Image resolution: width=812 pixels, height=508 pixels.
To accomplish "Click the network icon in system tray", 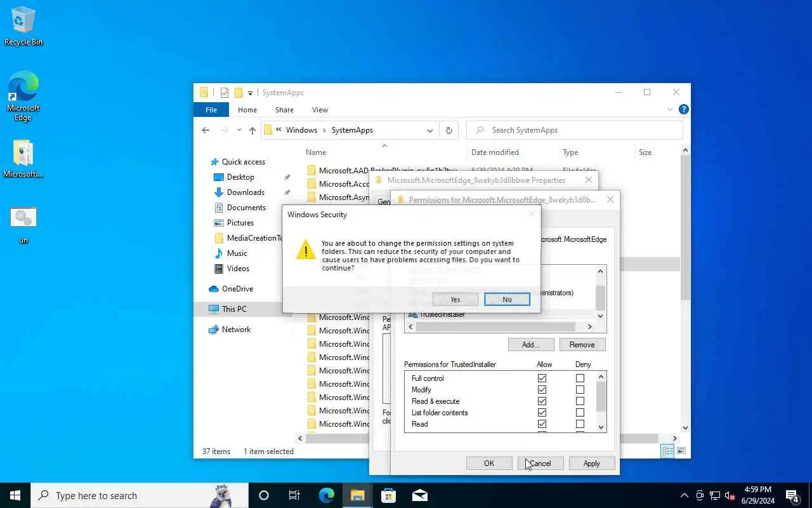I will (x=715, y=495).
